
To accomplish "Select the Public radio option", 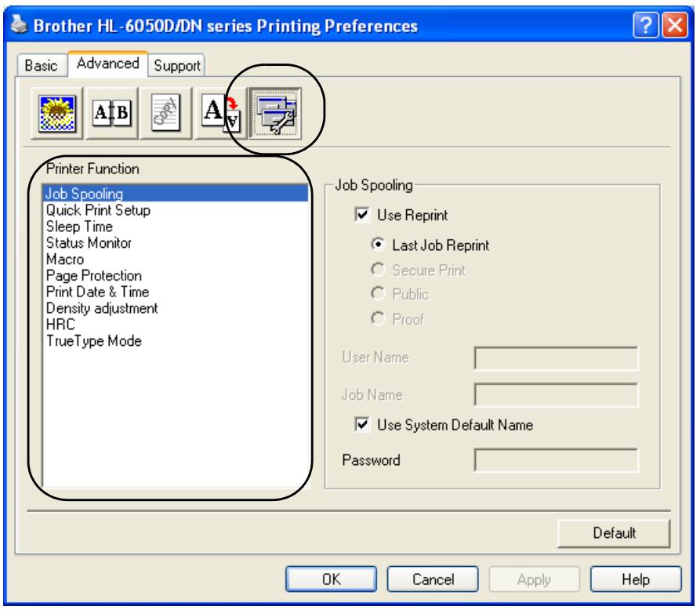I will [378, 294].
